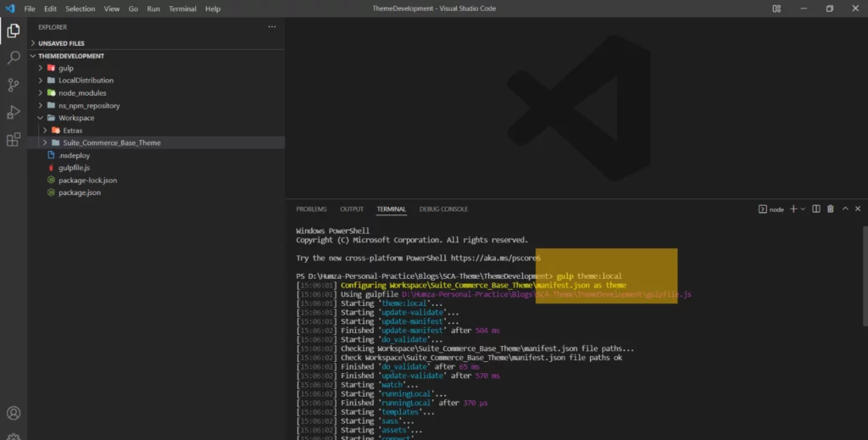The width and height of the screenshot is (868, 440).
Task: Open the Edit menu
Action: pos(50,8)
